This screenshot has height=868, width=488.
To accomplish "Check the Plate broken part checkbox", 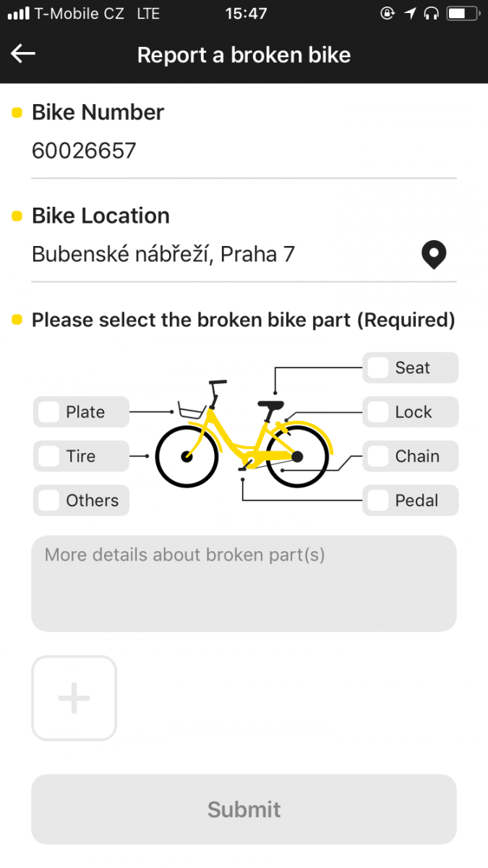I will (48, 412).
